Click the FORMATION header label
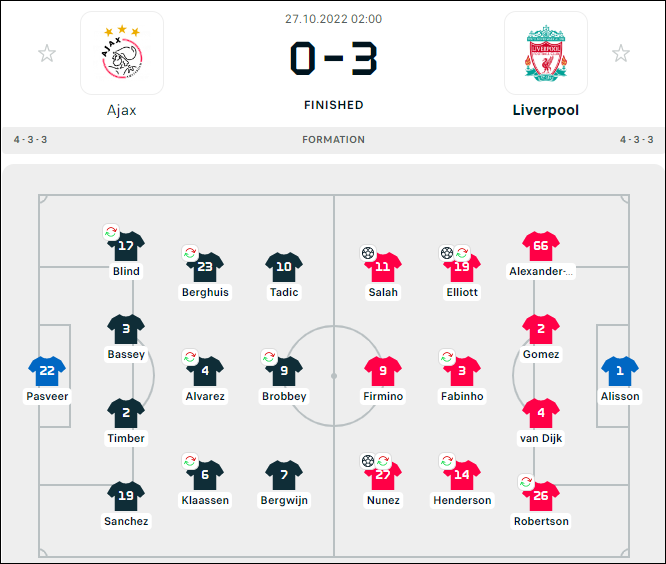Viewport: 666px width, 564px height. tap(333, 140)
